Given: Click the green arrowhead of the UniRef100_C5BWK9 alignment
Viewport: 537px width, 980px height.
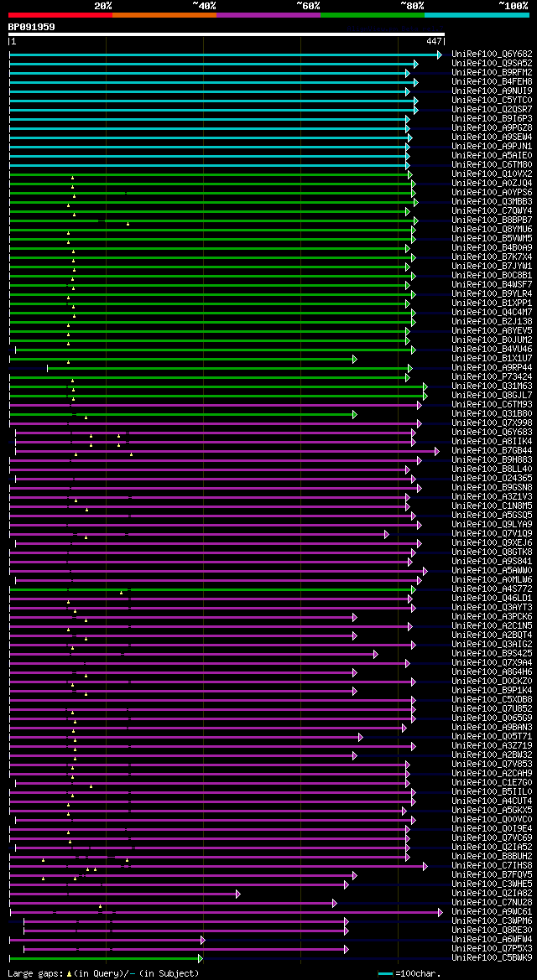Looking at the screenshot, I should pyautogui.click(x=201, y=959).
